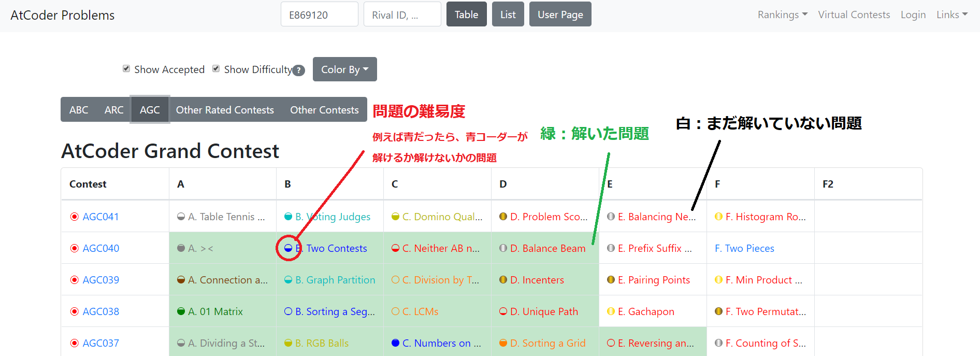Image resolution: width=980 pixels, height=356 pixels.
Task: Click yellow difficulty circle beside E. Gachapon
Action: 611,311
